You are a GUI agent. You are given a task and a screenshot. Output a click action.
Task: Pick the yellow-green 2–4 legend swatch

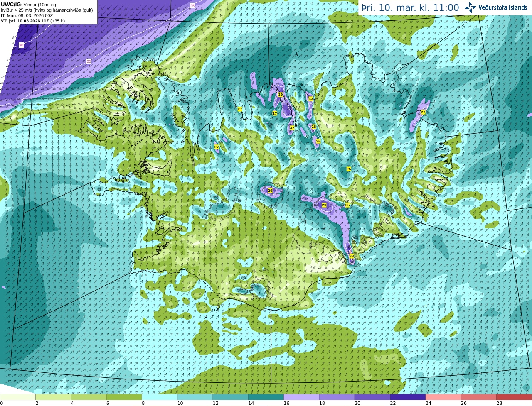click(53, 397)
